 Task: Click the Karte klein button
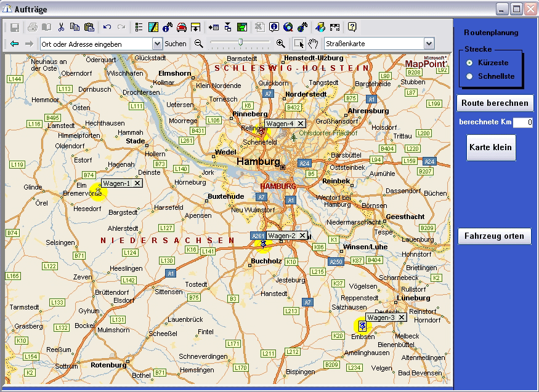tap(490, 148)
